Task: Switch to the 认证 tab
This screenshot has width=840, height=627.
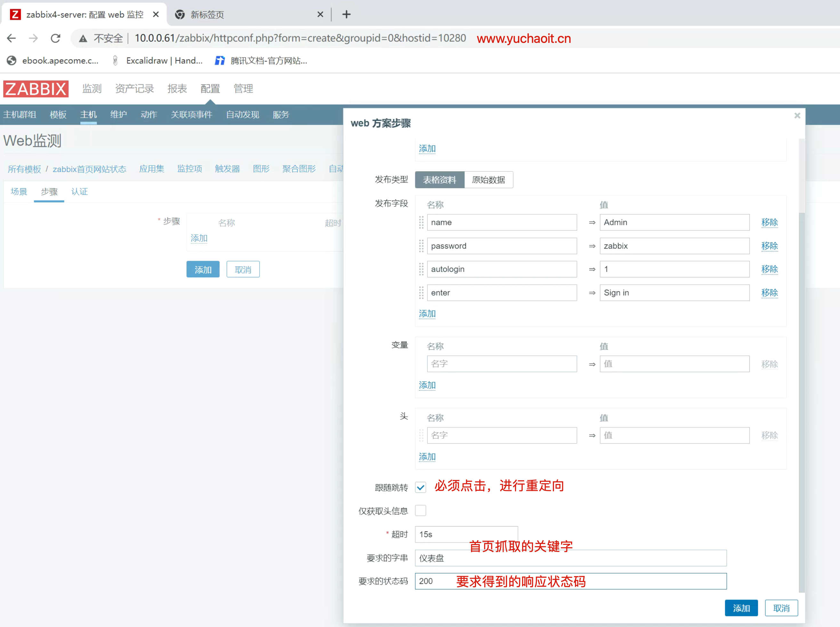Action: pyautogui.click(x=79, y=192)
